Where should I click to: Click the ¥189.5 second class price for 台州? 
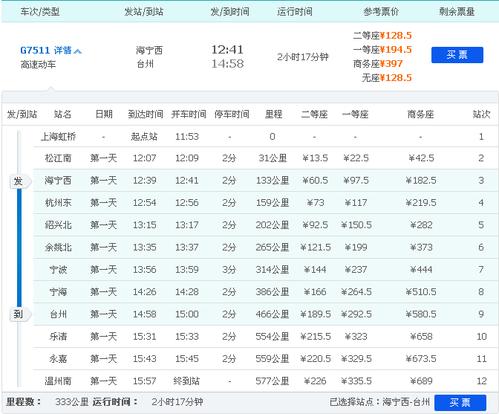(315, 314)
